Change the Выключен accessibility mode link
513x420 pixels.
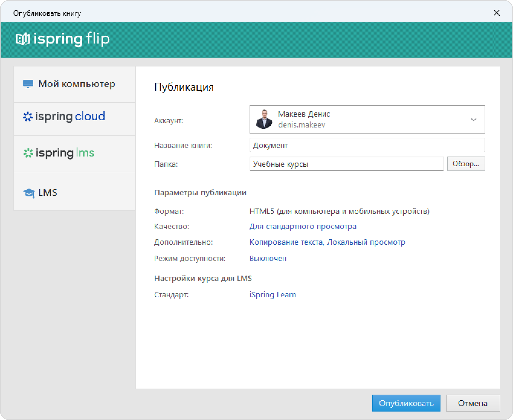point(268,258)
